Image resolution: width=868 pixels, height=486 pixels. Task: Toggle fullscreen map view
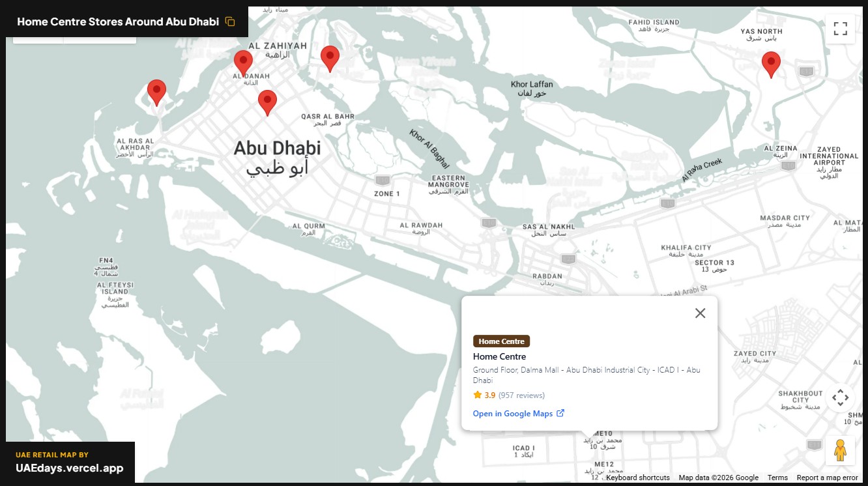[841, 29]
